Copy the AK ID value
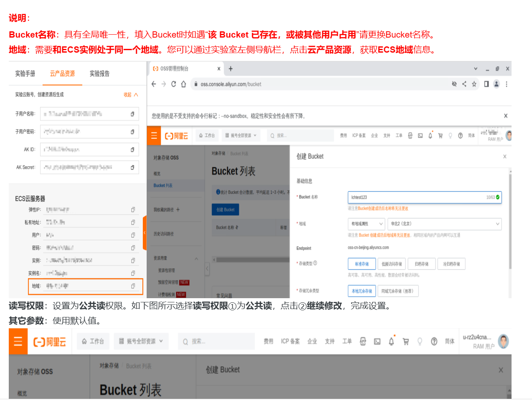This screenshot has height=403, width=532. tap(132, 150)
